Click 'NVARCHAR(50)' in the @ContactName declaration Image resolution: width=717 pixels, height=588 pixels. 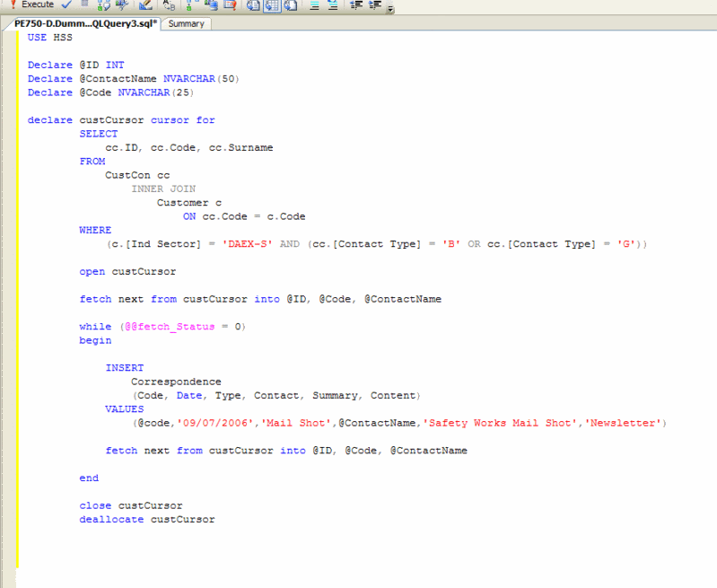(x=201, y=79)
